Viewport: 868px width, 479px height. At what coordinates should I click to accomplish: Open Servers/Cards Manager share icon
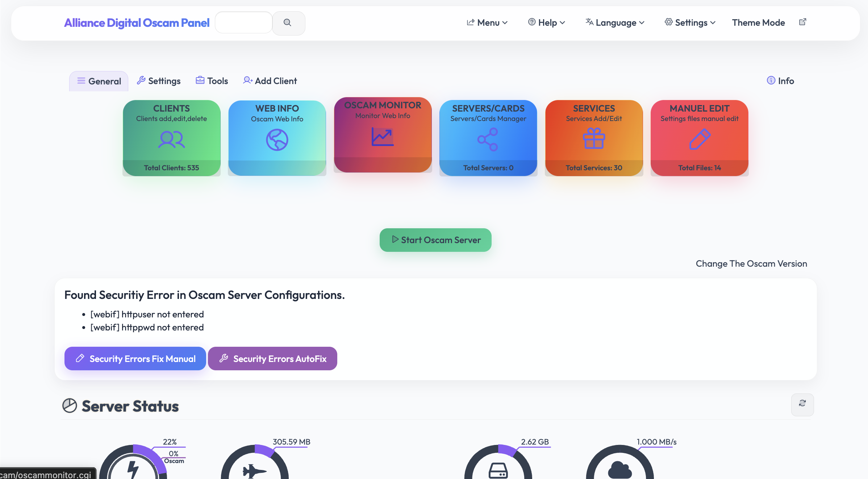tap(488, 139)
